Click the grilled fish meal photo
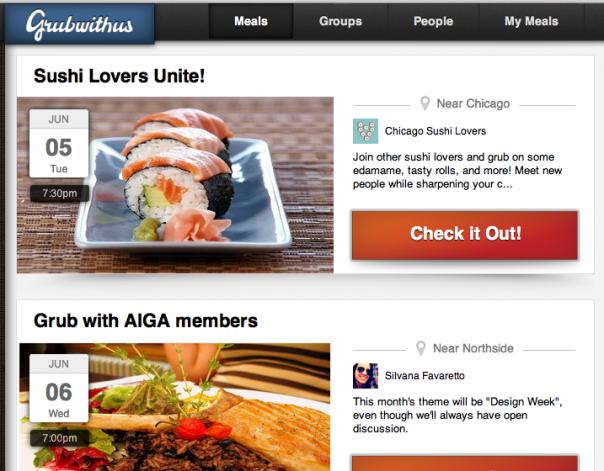The height and width of the screenshot is (471, 604). pos(175,407)
